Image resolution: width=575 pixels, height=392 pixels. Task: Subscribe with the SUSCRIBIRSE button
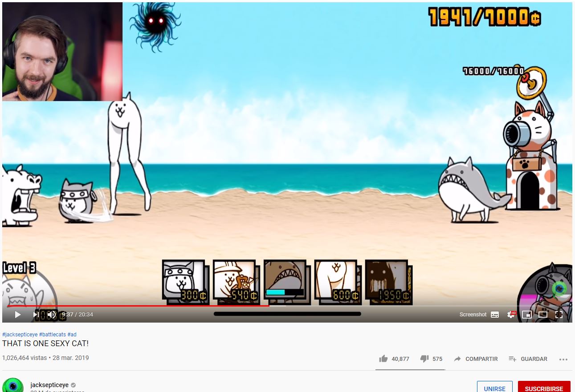pyautogui.click(x=544, y=388)
